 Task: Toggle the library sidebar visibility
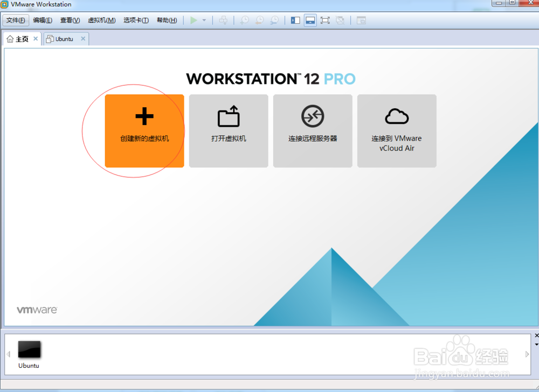[x=295, y=20]
